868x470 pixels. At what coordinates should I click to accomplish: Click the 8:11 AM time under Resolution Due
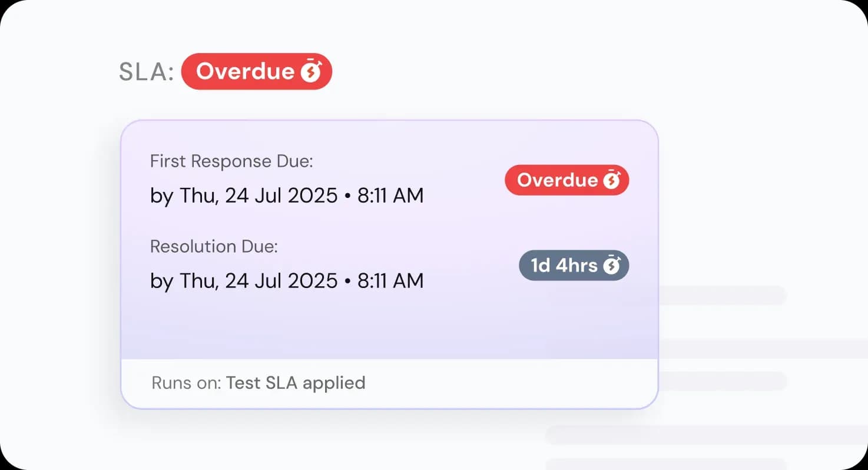tap(390, 281)
